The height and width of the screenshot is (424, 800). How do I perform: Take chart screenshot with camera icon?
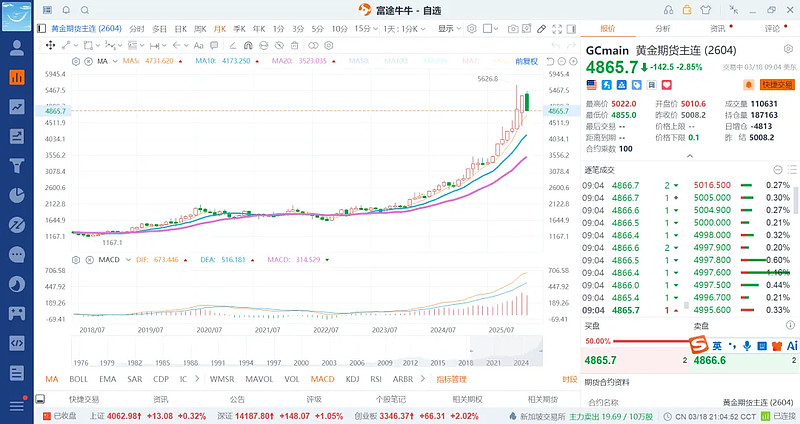point(513,29)
